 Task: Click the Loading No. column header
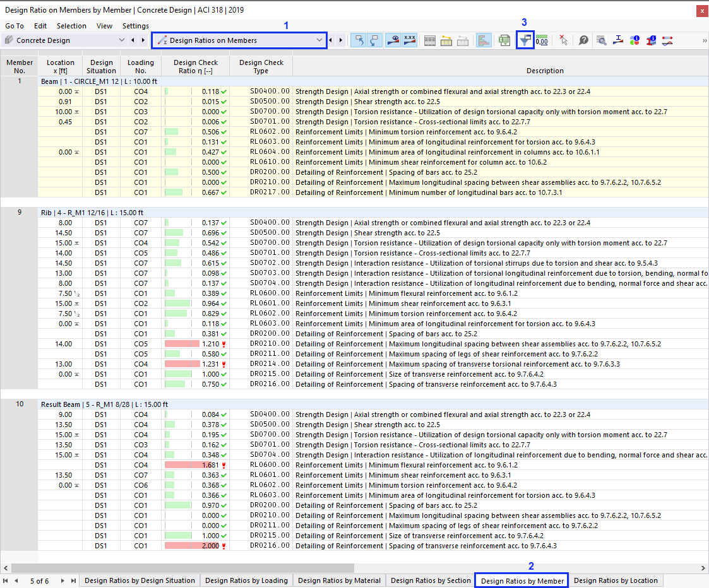pos(141,66)
